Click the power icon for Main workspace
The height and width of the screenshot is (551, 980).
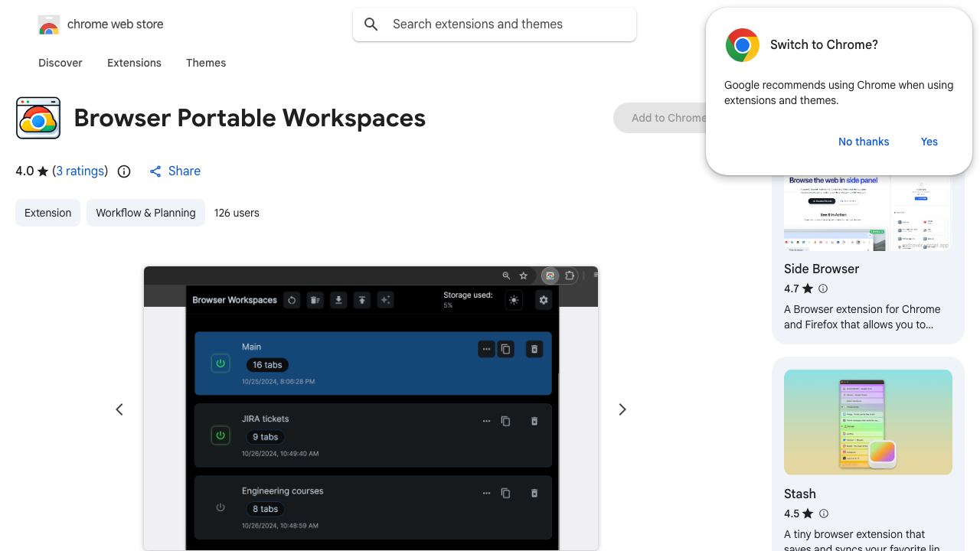click(220, 364)
